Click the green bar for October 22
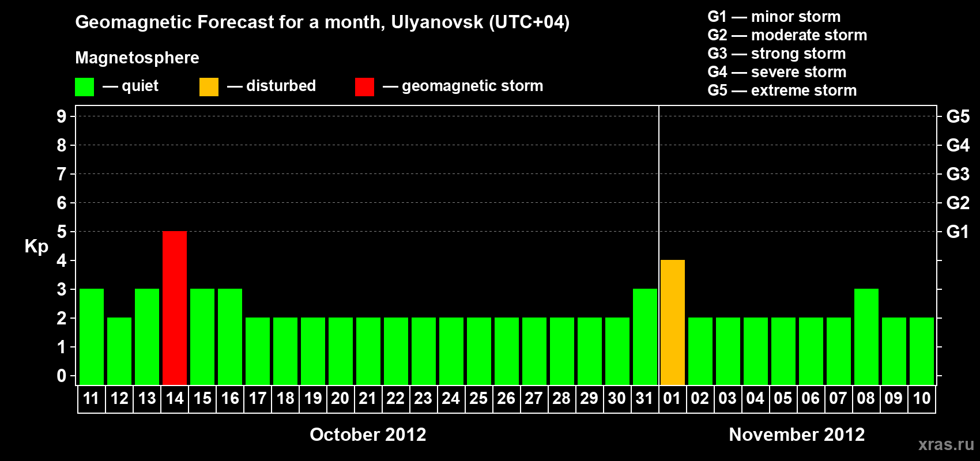980x461 pixels. click(x=396, y=351)
